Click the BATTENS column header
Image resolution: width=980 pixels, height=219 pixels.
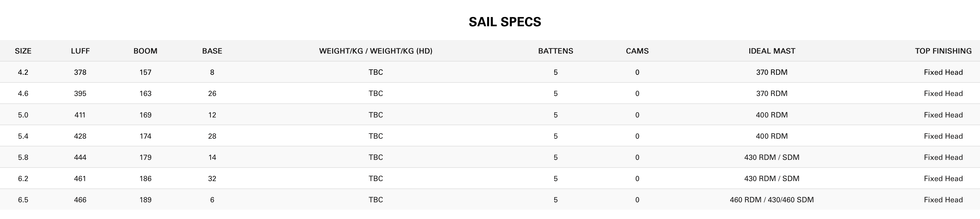[555, 51]
